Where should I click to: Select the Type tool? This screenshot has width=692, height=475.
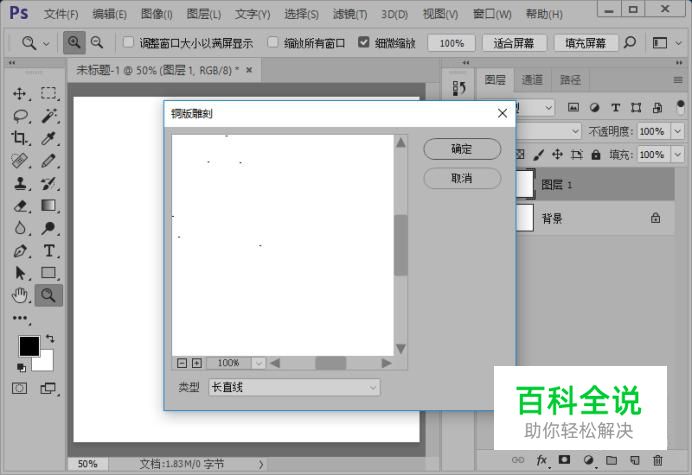pos(49,251)
